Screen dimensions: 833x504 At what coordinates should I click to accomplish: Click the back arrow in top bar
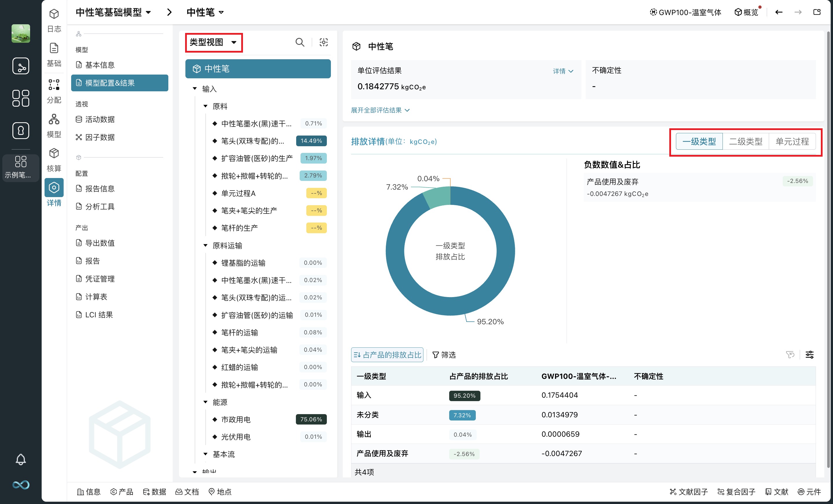point(779,12)
